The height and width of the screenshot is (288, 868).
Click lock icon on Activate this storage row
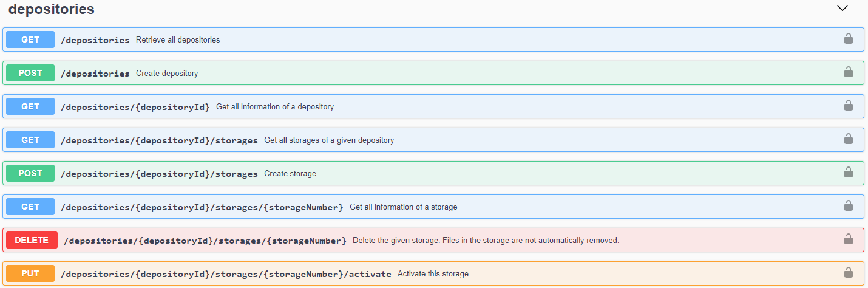click(x=848, y=273)
